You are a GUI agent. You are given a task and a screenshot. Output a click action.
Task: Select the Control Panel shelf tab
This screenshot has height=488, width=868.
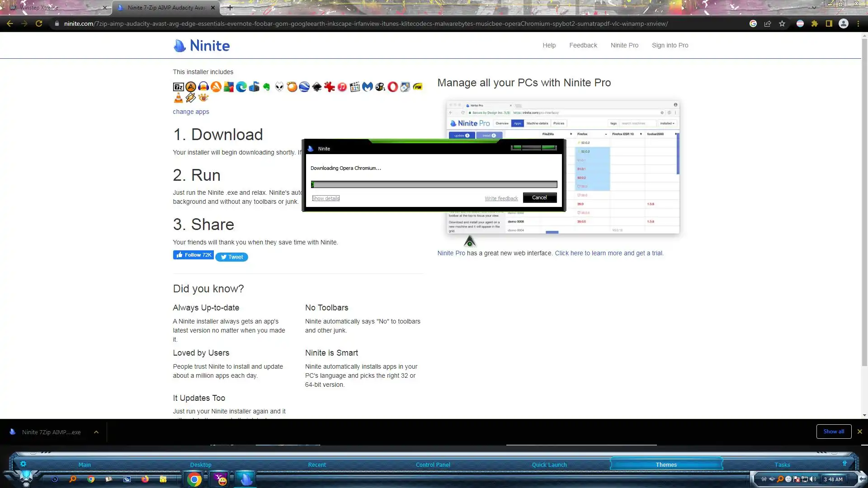pyautogui.click(x=433, y=465)
